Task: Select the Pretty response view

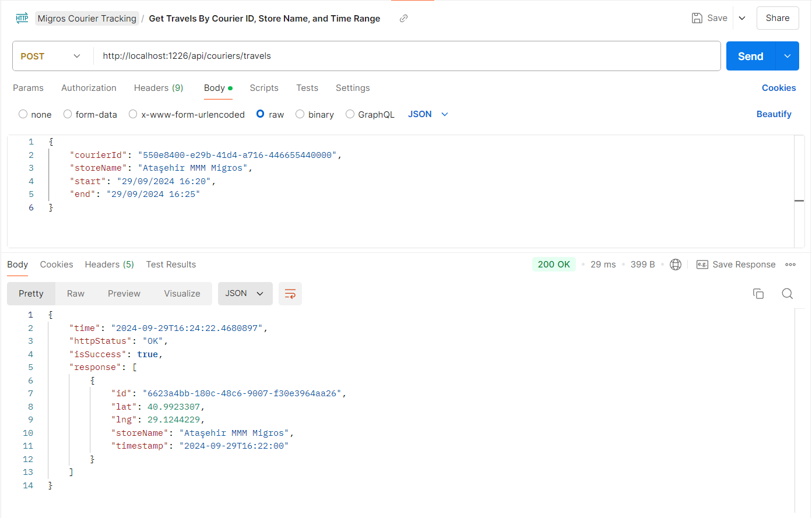Action: [31, 294]
